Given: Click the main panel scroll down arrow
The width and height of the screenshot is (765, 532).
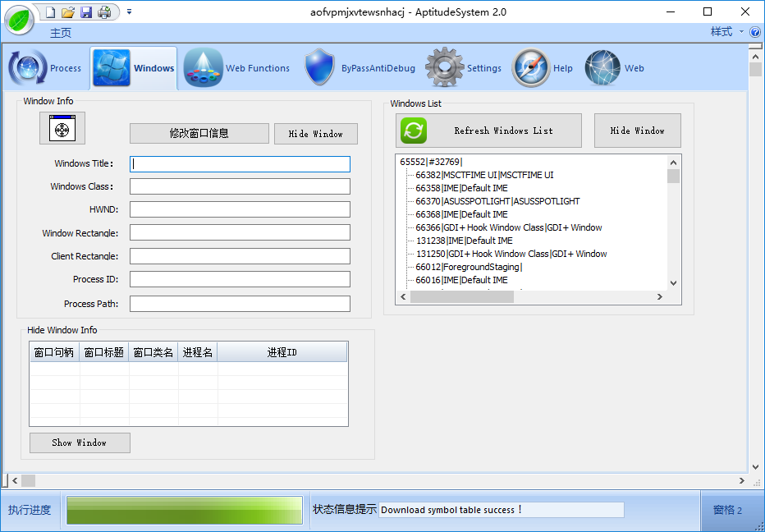Looking at the screenshot, I should click(x=755, y=467).
